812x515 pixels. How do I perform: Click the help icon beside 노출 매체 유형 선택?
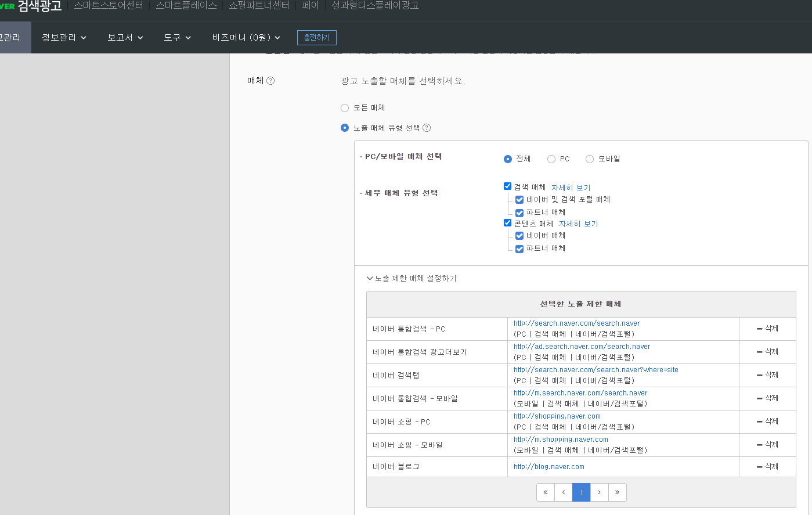(427, 128)
